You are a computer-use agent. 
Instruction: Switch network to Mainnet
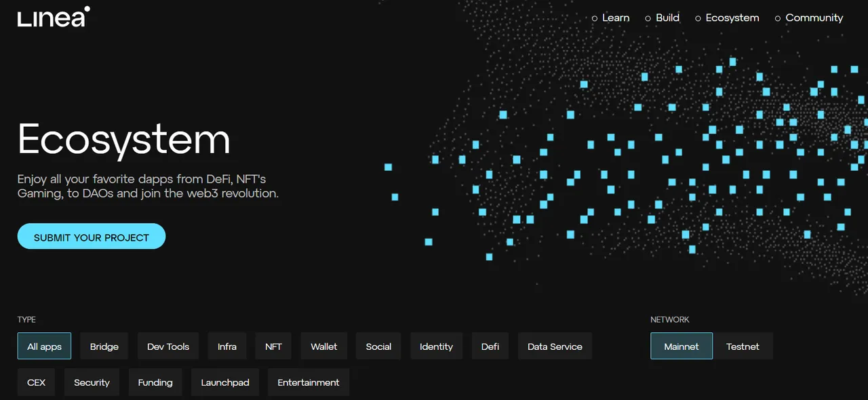[x=682, y=346]
